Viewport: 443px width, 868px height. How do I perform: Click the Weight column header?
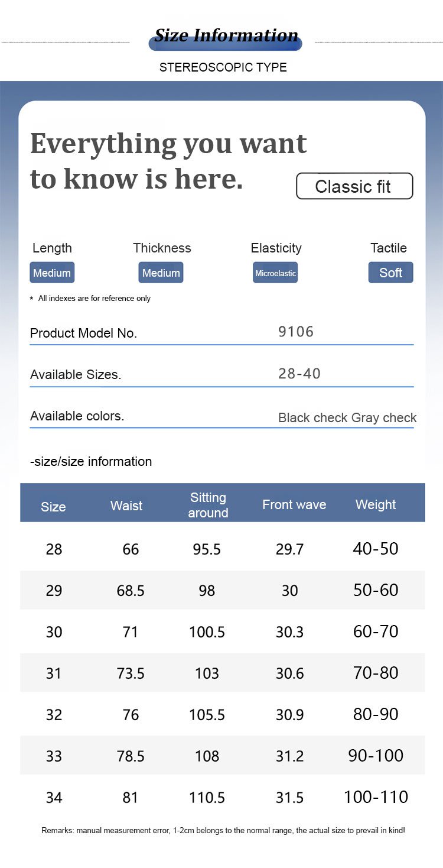coord(376,504)
